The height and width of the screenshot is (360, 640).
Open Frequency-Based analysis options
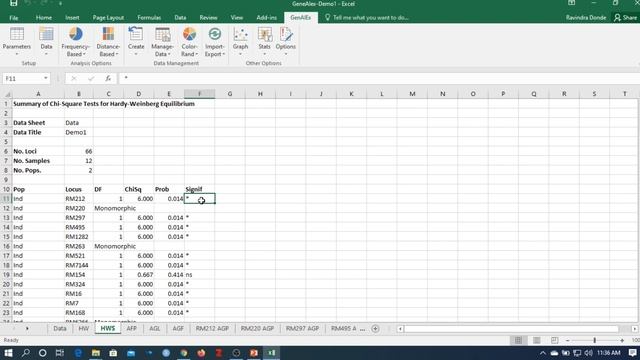tap(76, 42)
